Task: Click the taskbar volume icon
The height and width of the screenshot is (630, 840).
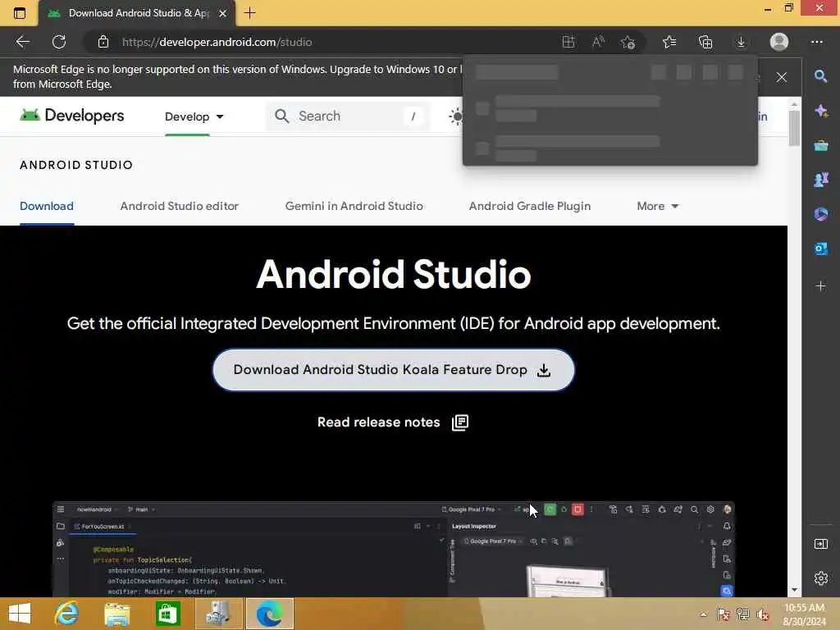Action: click(x=762, y=614)
